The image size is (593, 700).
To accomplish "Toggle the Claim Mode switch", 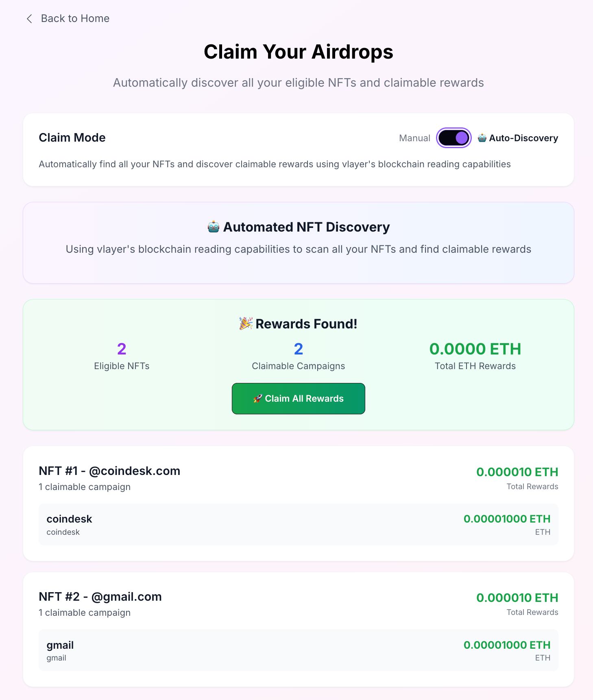I will coord(453,138).
